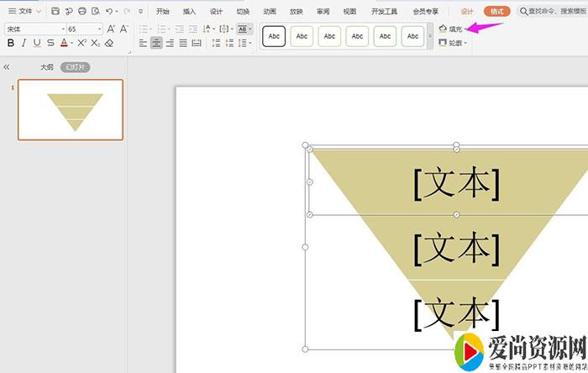Apply superscript formatting

(x=81, y=43)
